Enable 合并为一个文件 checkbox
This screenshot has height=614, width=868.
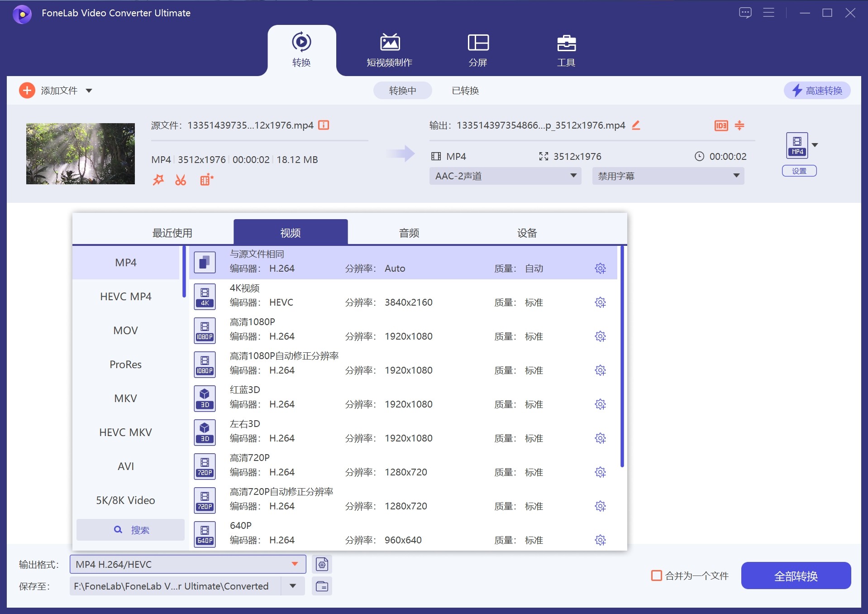(656, 576)
